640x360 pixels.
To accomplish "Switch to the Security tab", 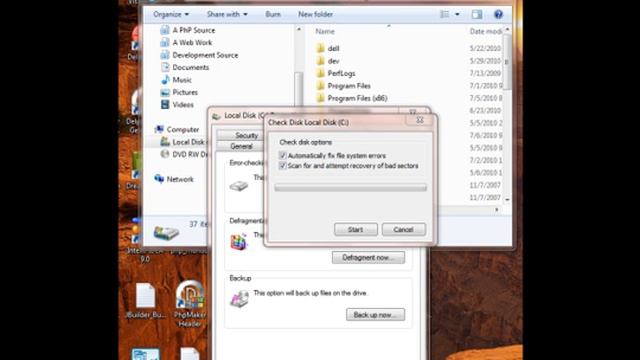I will [x=246, y=135].
